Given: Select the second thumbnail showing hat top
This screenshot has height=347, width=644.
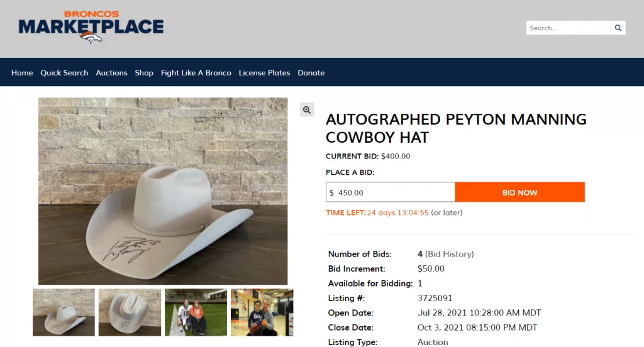Looking at the screenshot, I should (130, 312).
